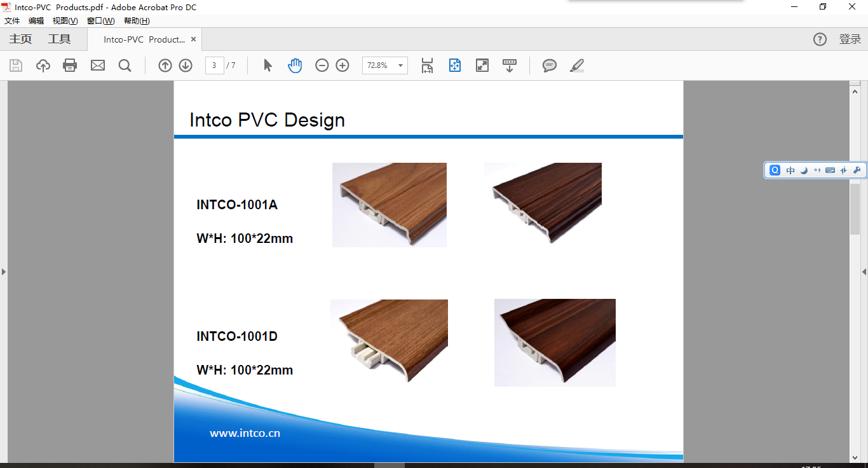
Task: Click the page number input field
Action: [x=214, y=65]
